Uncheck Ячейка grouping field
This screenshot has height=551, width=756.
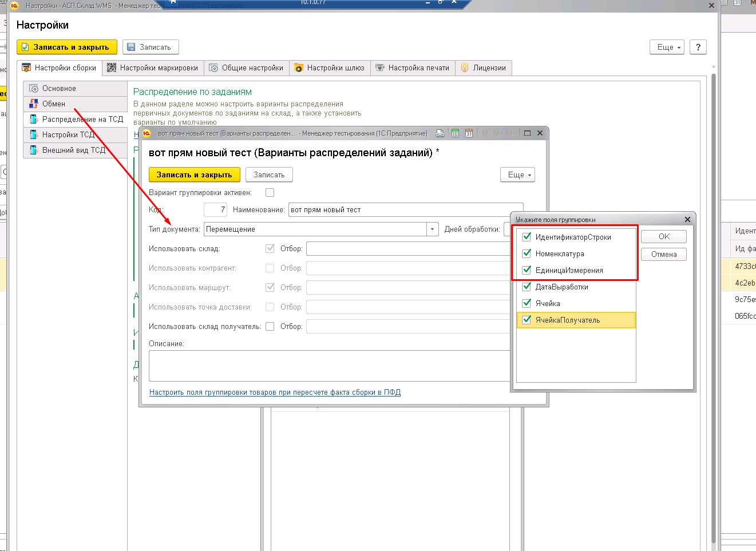(x=527, y=303)
